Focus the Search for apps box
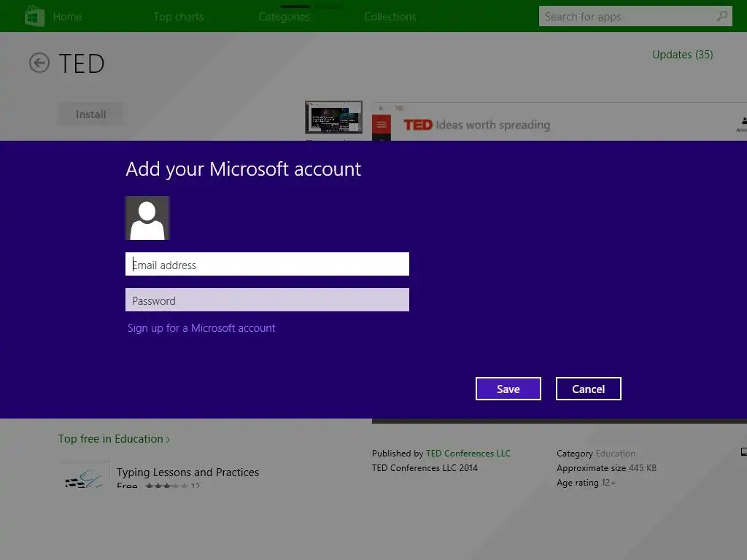The image size is (747, 560). click(635, 16)
